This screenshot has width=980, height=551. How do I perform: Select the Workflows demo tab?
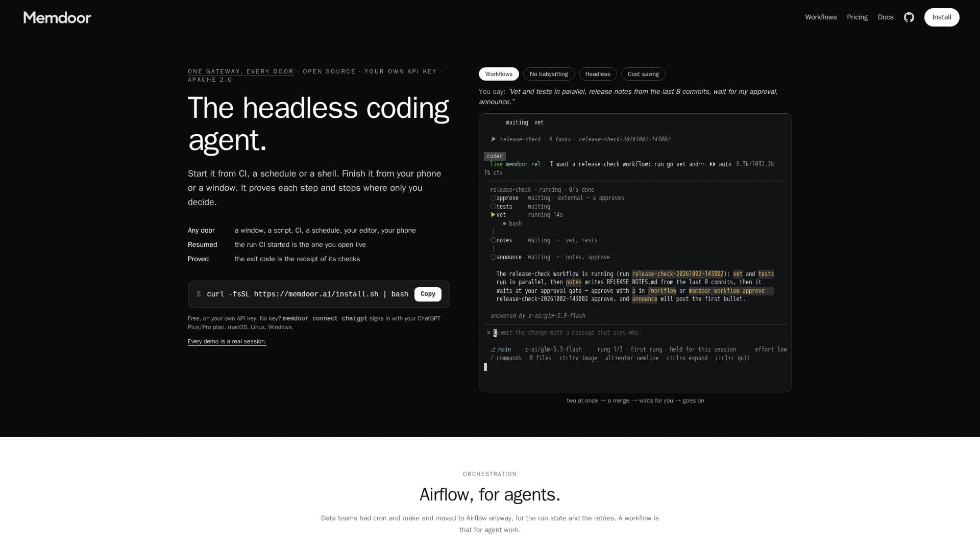point(499,74)
